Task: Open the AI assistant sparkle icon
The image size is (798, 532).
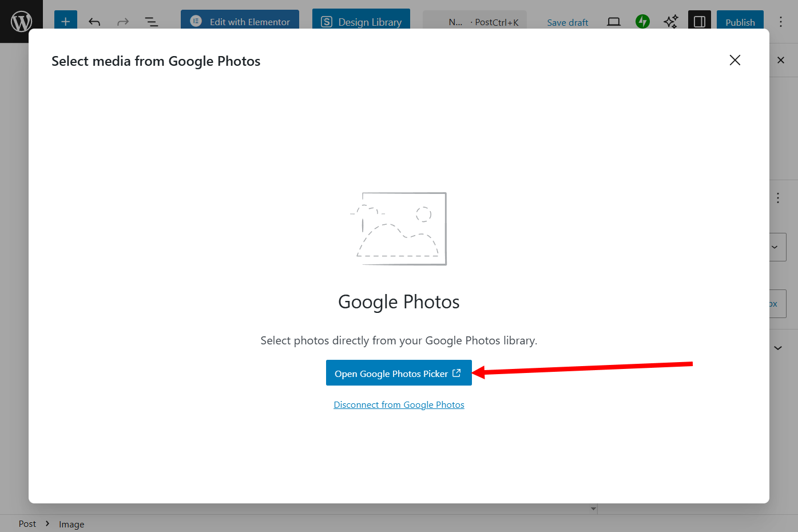Action: pyautogui.click(x=671, y=22)
